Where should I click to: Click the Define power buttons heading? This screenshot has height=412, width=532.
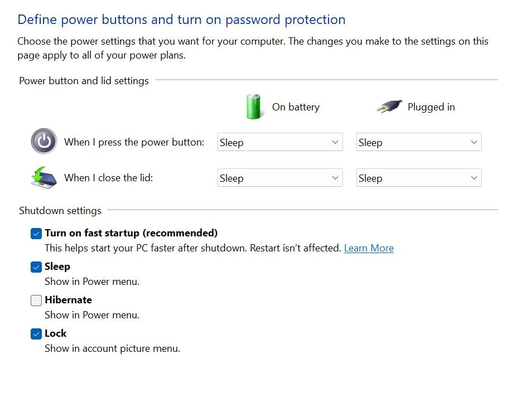coord(181,19)
